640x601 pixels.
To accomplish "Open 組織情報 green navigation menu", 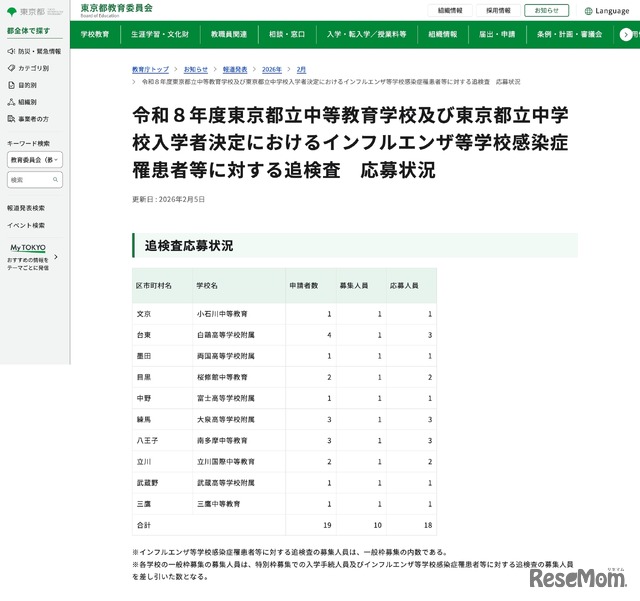I will [x=443, y=34].
